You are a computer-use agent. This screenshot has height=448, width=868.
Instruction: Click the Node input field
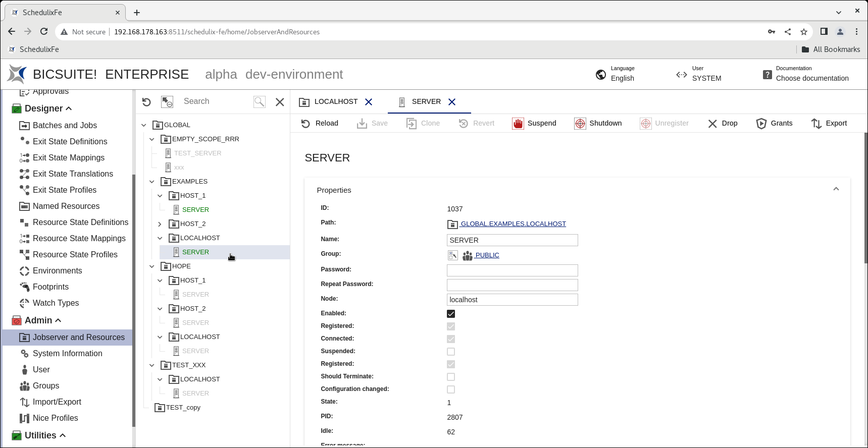coord(512,300)
